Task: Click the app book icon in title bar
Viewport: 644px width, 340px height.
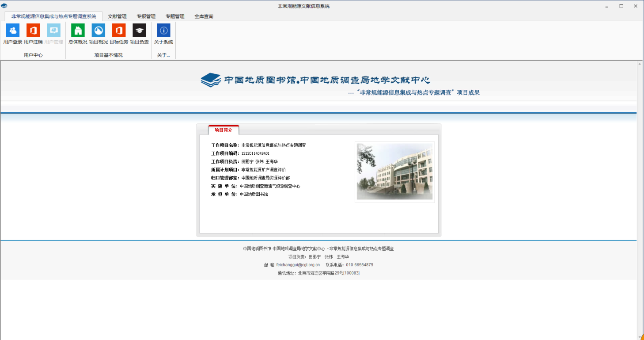Action: click(x=4, y=6)
